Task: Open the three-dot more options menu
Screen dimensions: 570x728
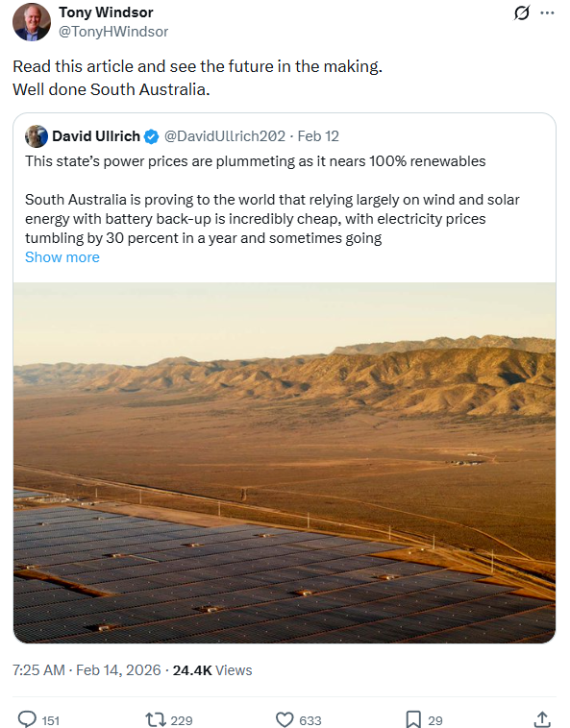Action: click(547, 13)
